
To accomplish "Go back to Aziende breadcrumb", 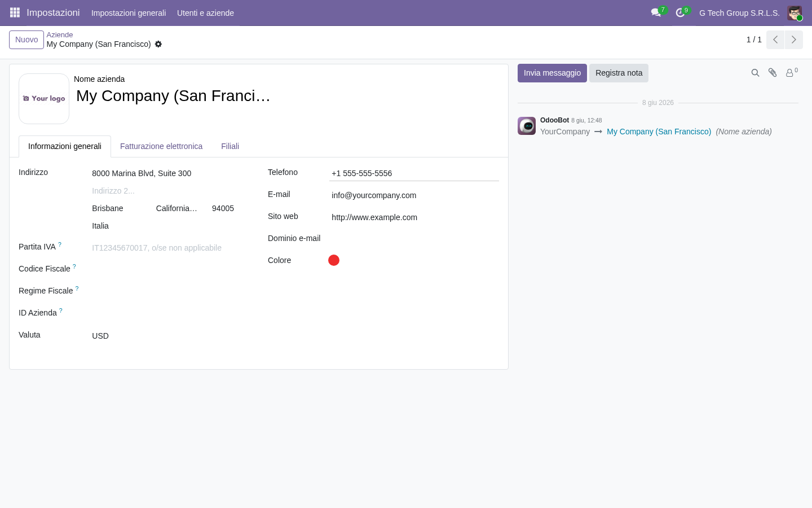I will (x=60, y=34).
